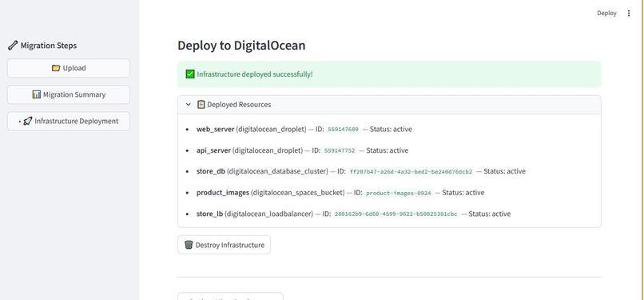Select api_server ID 559147752

point(340,151)
